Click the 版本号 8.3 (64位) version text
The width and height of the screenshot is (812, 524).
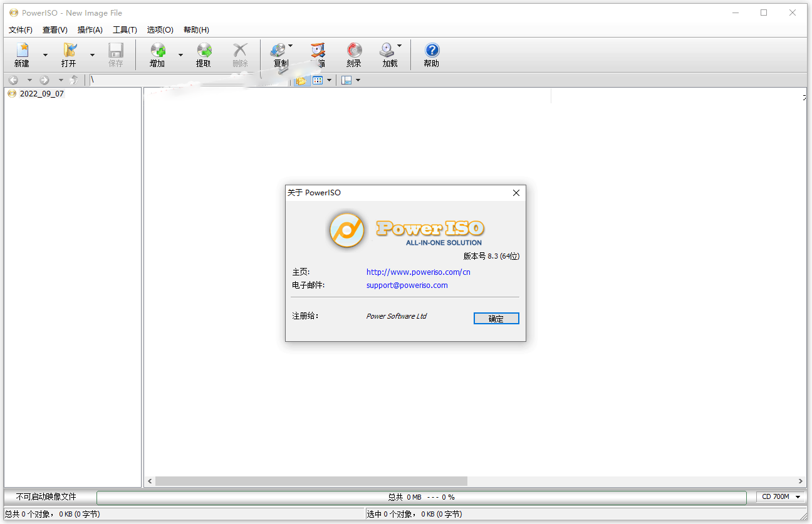click(x=491, y=256)
